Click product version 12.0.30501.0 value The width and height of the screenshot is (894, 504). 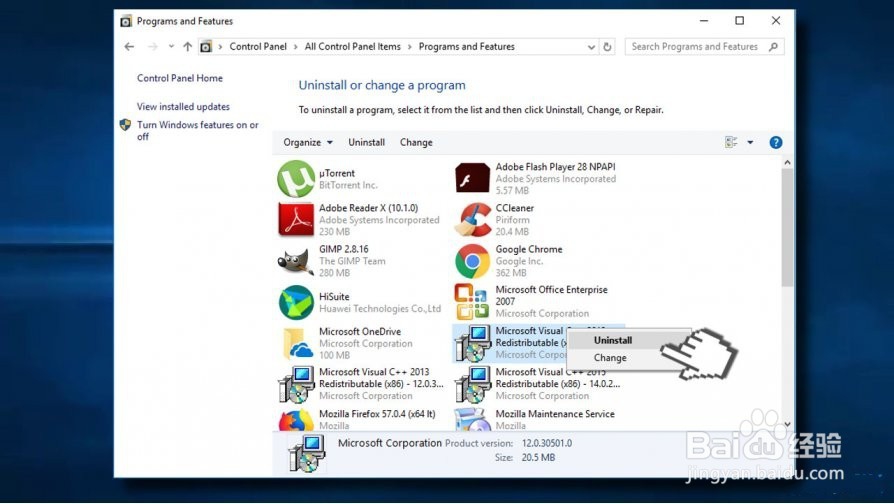coord(547,443)
